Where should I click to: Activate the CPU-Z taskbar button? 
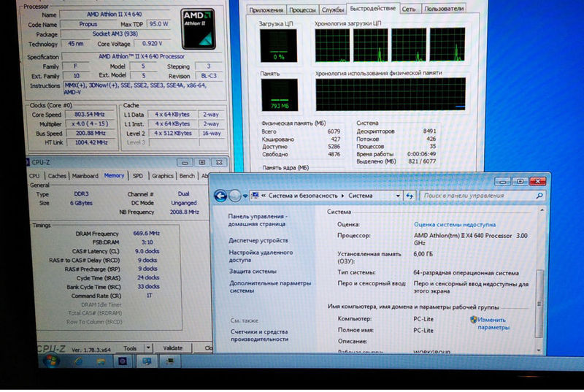click(x=123, y=361)
